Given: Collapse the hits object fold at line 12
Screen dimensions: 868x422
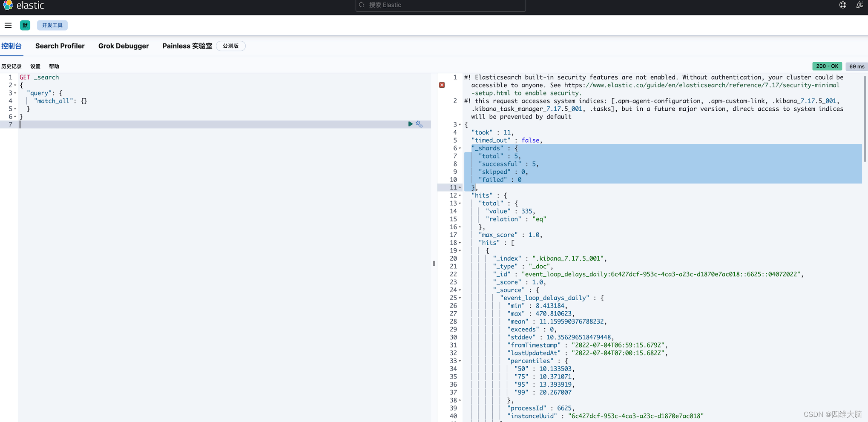Looking at the screenshot, I should tap(460, 195).
